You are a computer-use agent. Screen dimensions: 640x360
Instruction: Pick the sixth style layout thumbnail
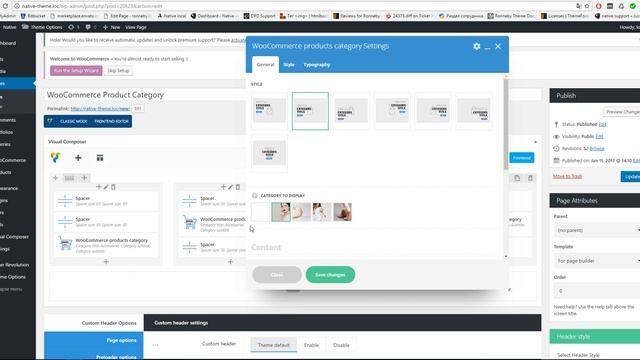[473, 111]
